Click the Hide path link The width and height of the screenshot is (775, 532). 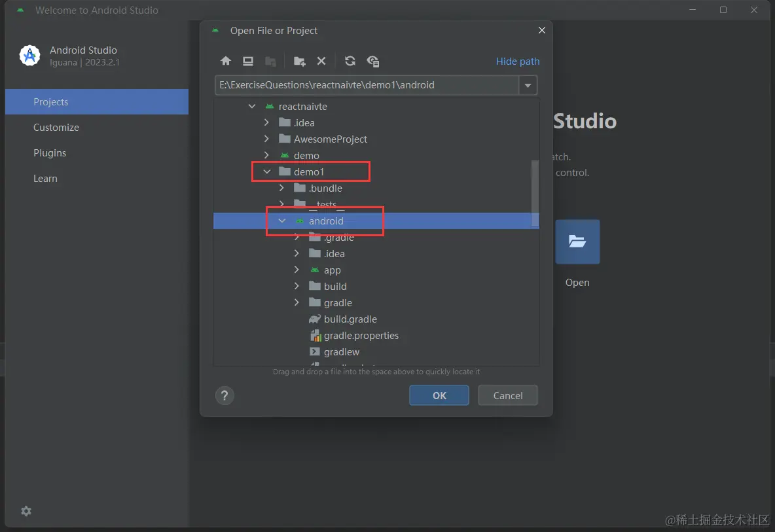(x=518, y=62)
